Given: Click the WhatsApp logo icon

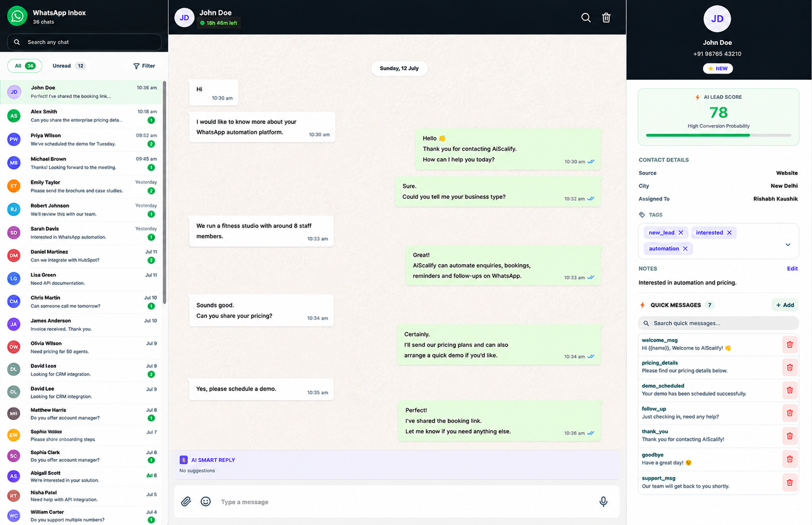Looking at the screenshot, I should pos(17,16).
